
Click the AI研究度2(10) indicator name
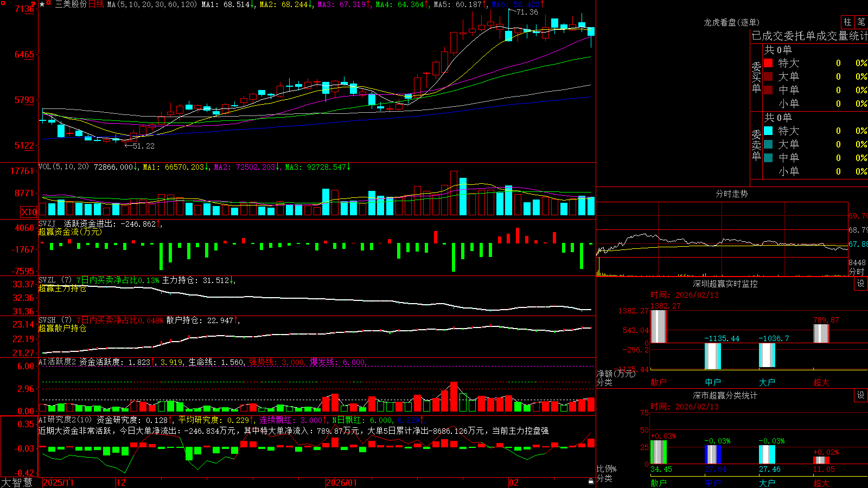pos(65,420)
